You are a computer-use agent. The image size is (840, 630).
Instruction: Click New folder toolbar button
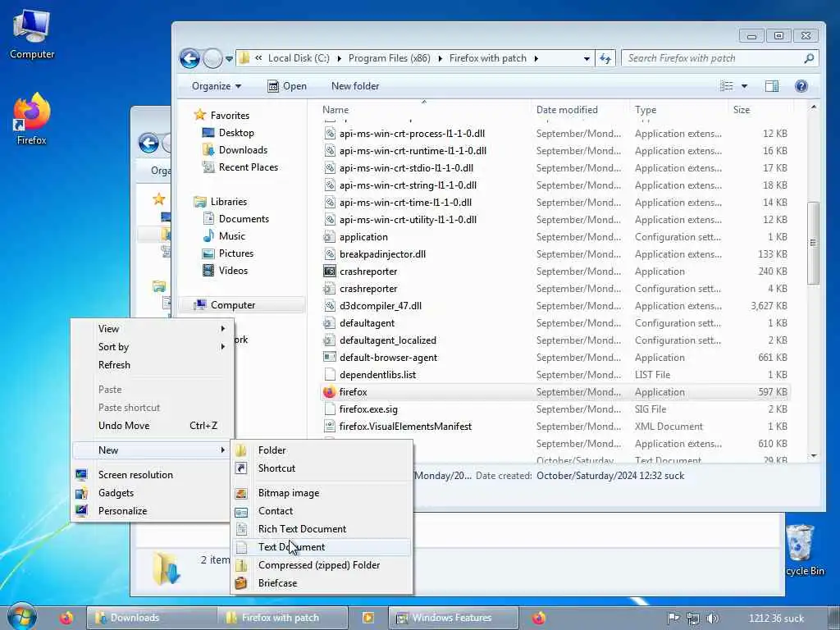pyautogui.click(x=354, y=86)
